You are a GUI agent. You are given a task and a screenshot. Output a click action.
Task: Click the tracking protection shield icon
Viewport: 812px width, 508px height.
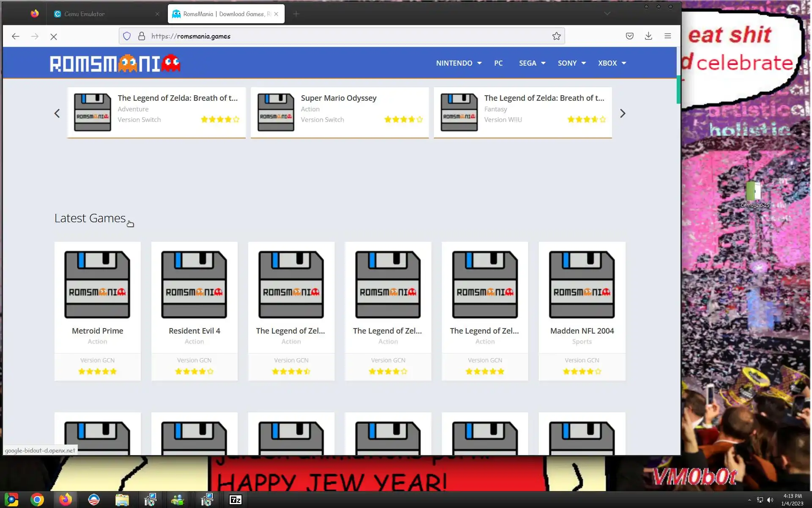click(x=127, y=36)
